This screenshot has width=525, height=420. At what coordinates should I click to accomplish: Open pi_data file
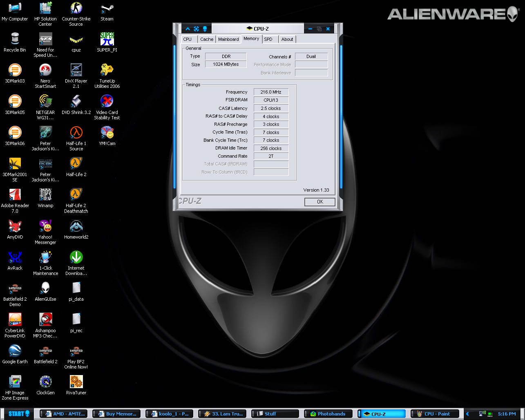coord(76,292)
